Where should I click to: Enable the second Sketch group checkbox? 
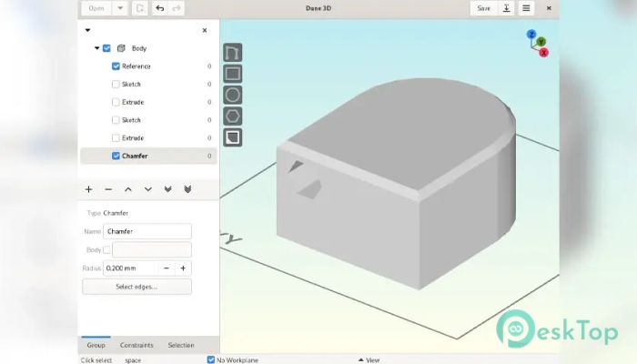coord(116,120)
